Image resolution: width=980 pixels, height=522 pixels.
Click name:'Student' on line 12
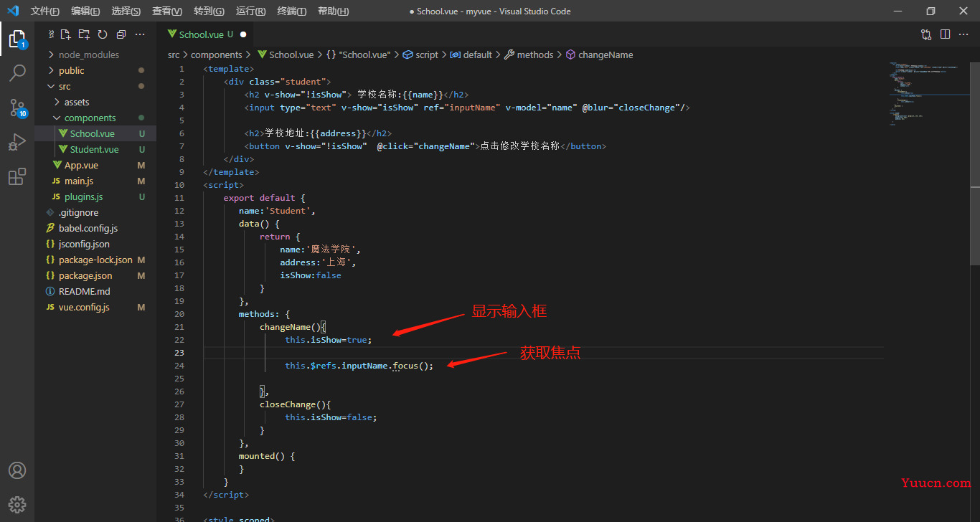click(x=277, y=211)
